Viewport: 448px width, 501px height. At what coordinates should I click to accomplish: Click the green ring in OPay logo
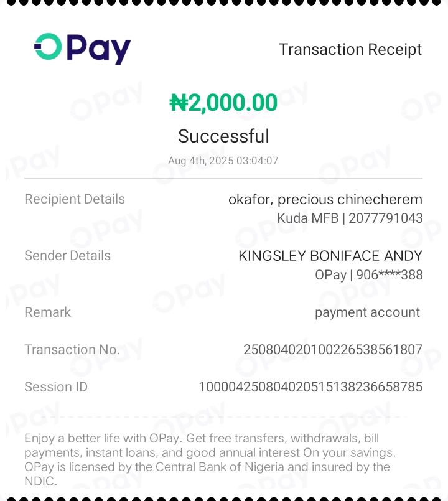[x=48, y=47]
